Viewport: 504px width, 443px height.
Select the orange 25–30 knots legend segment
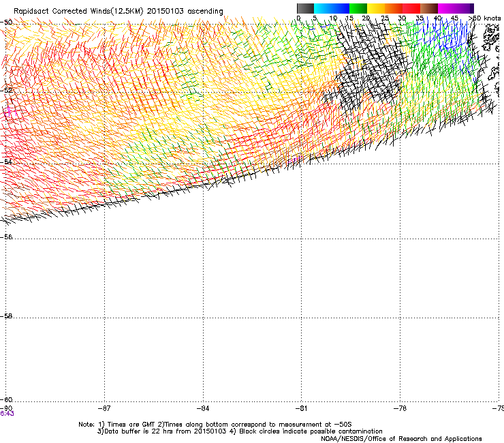pyautogui.click(x=394, y=8)
